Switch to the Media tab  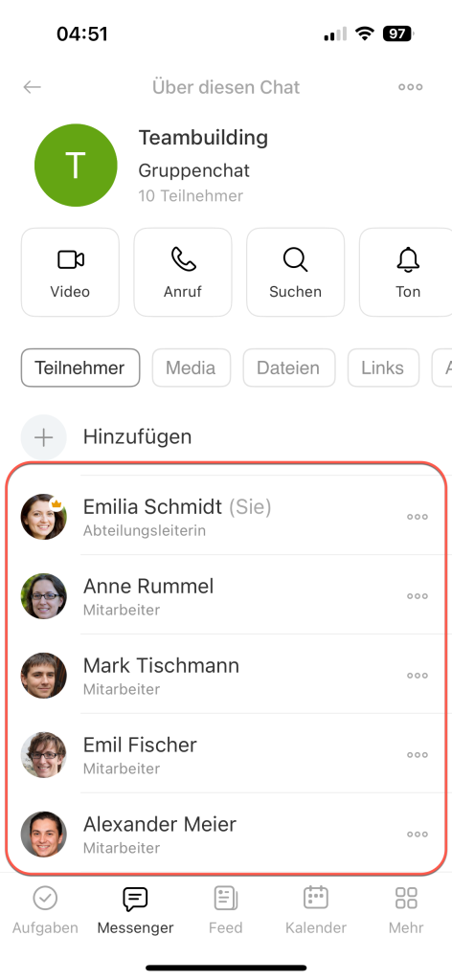191,367
